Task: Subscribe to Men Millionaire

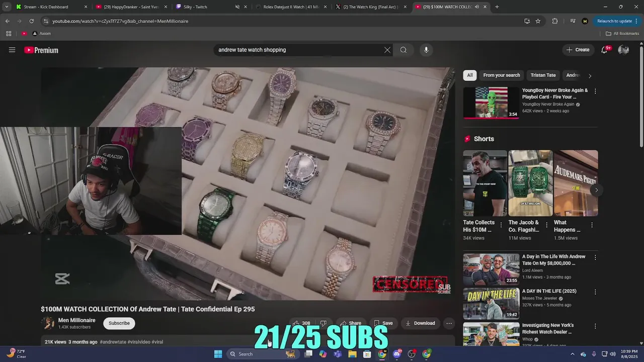Action: (x=119, y=323)
